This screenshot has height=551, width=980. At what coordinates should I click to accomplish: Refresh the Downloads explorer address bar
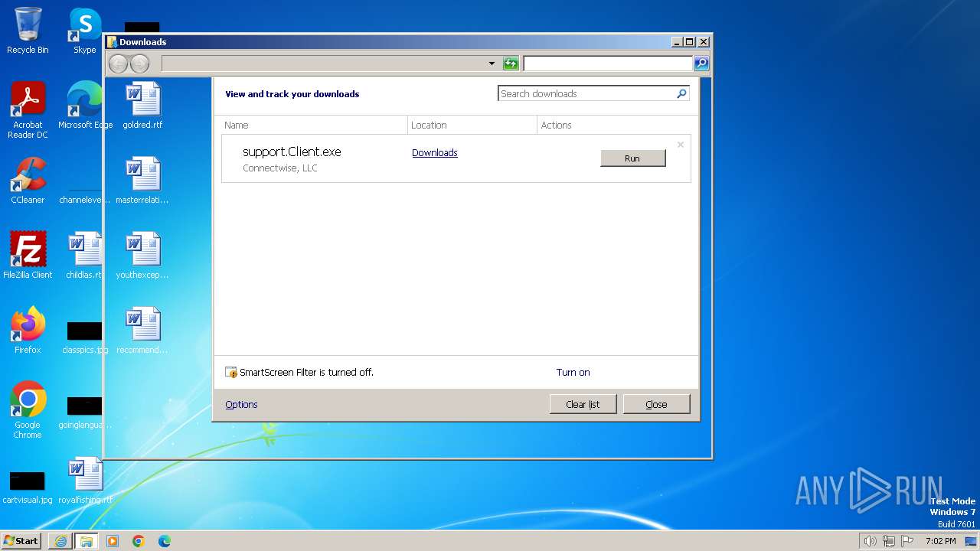pos(511,64)
